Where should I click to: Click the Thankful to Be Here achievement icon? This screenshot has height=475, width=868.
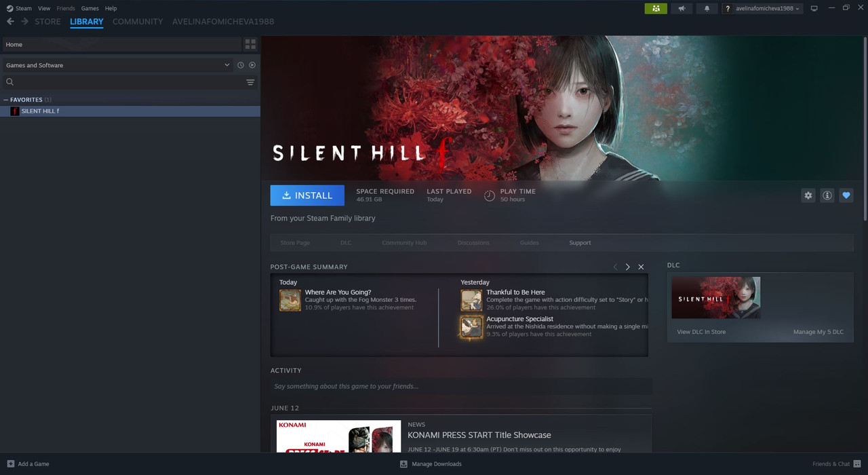[471, 300]
